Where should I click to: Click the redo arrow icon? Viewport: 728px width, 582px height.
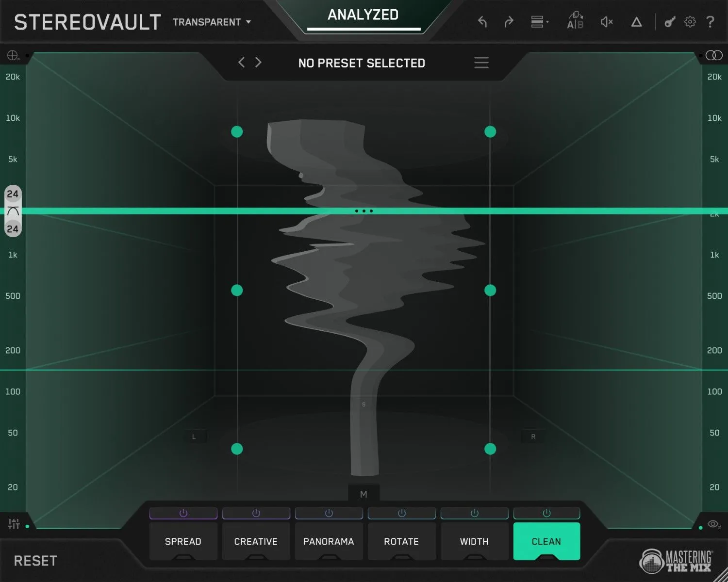coord(509,22)
